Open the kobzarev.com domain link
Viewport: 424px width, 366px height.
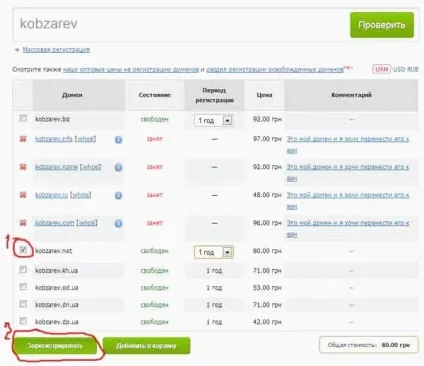pos(55,223)
